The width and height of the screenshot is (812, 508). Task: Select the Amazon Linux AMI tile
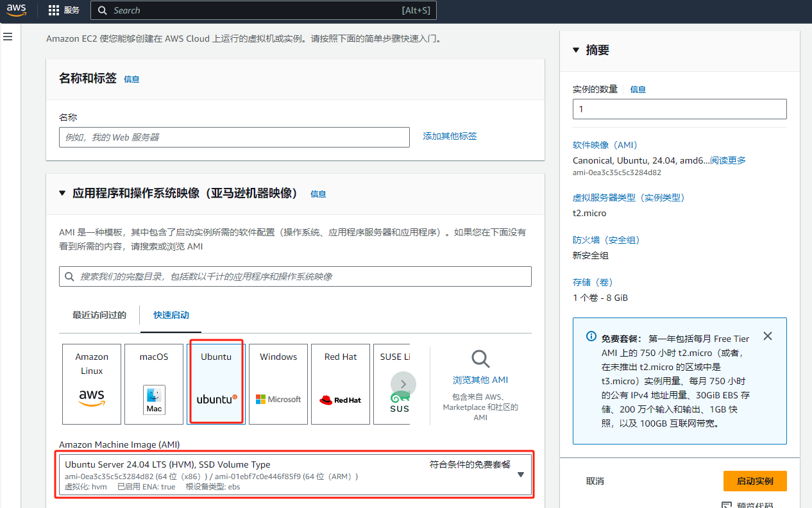click(x=92, y=384)
